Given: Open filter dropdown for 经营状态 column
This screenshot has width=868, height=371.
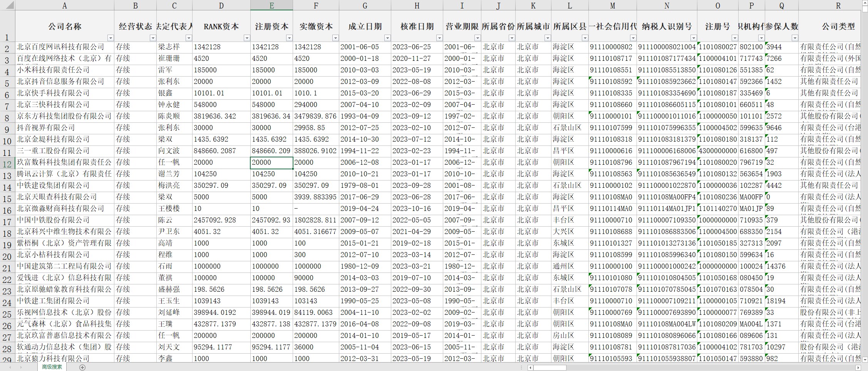Looking at the screenshot, I should [153, 38].
